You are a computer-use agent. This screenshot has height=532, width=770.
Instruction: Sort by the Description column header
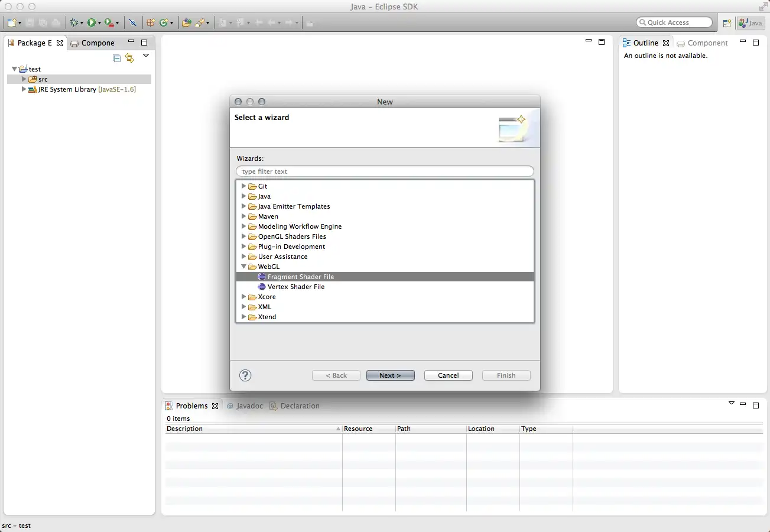tap(254, 429)
